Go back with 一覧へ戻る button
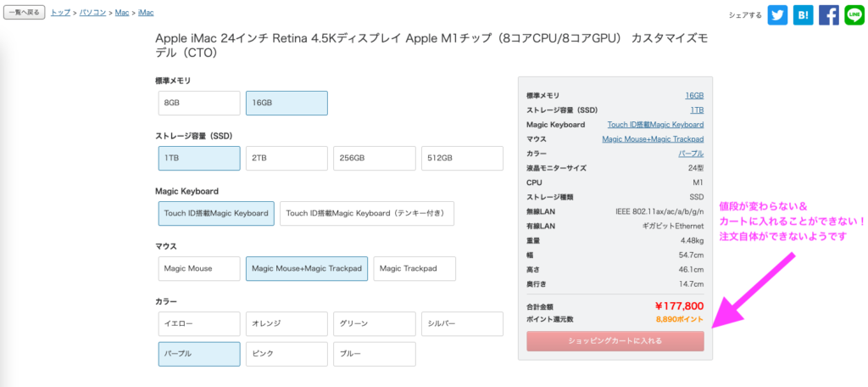868x387 pixels. pyautogui.click(x=24, y=12)
